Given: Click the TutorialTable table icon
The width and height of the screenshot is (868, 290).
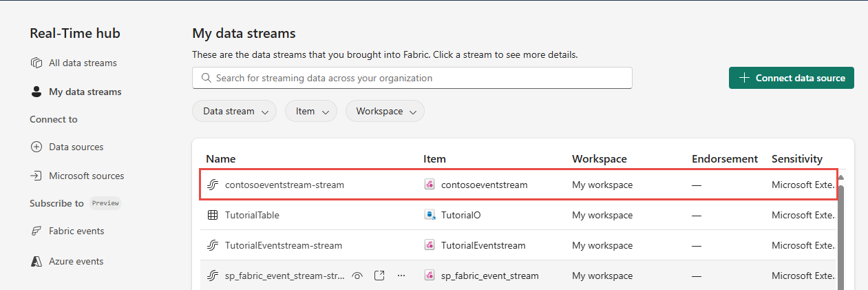Looking at the screenshot, I should click(213, 215).
